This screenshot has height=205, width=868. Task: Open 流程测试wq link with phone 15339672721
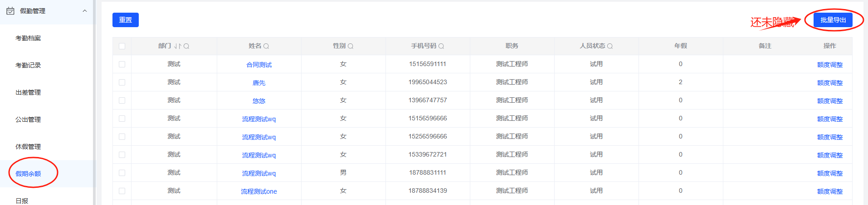click(259, 155)
